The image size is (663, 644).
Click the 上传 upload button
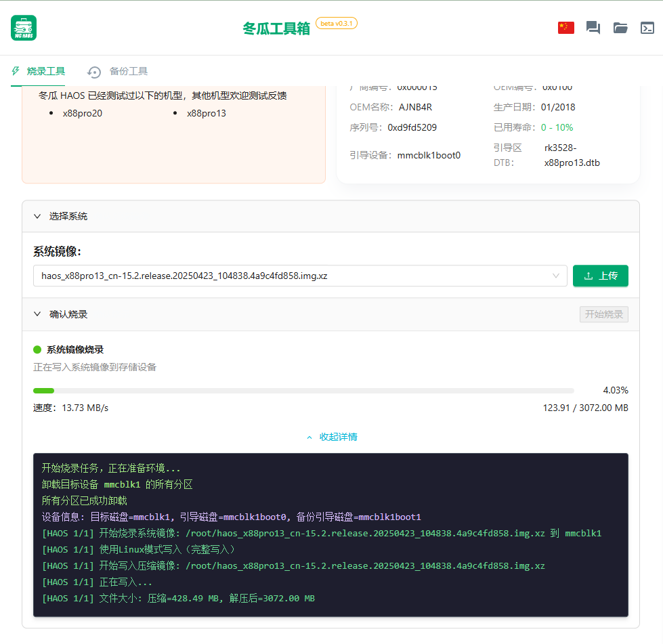[x=601, y=276]
